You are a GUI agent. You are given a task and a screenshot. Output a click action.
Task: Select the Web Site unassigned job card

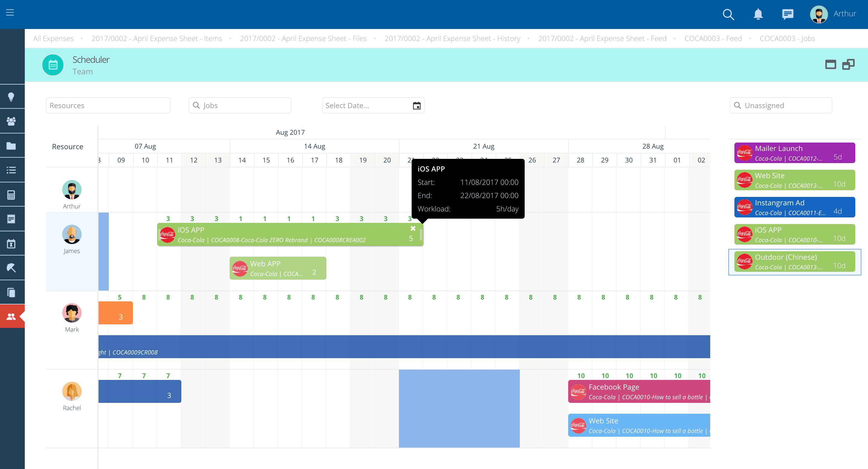[x=795, y=180]
